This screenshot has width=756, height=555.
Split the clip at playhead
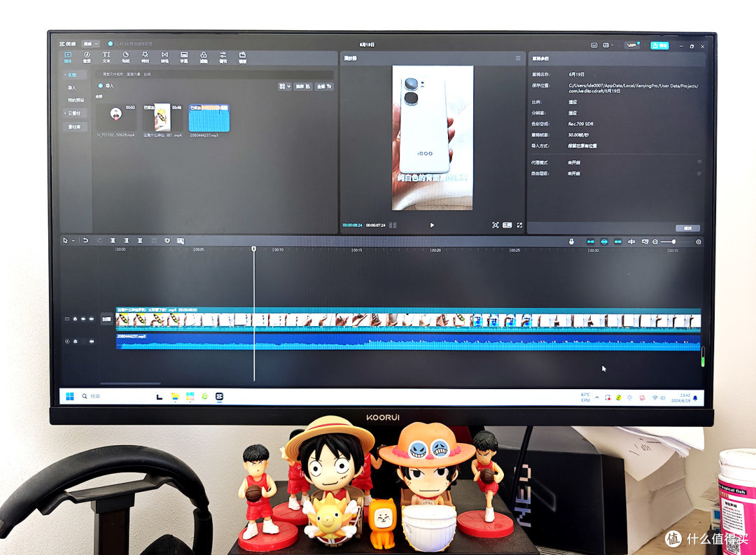(x=113, y=240)
